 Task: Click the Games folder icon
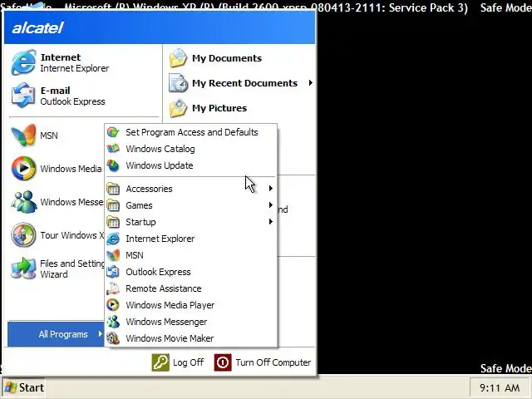(x=113, y=205)
